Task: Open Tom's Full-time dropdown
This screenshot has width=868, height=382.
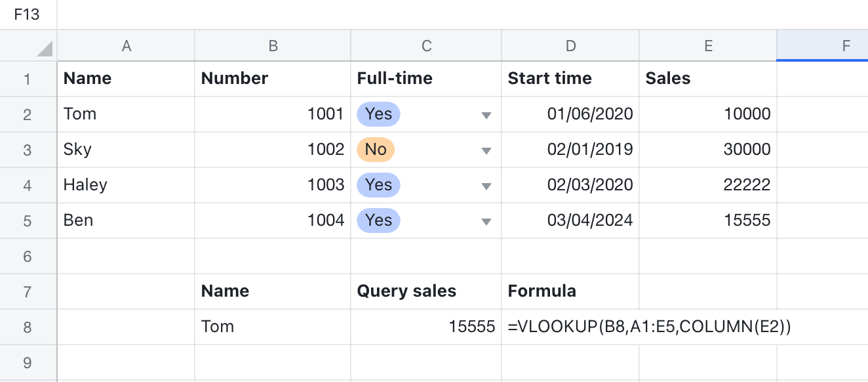Action: pos(485,114)
